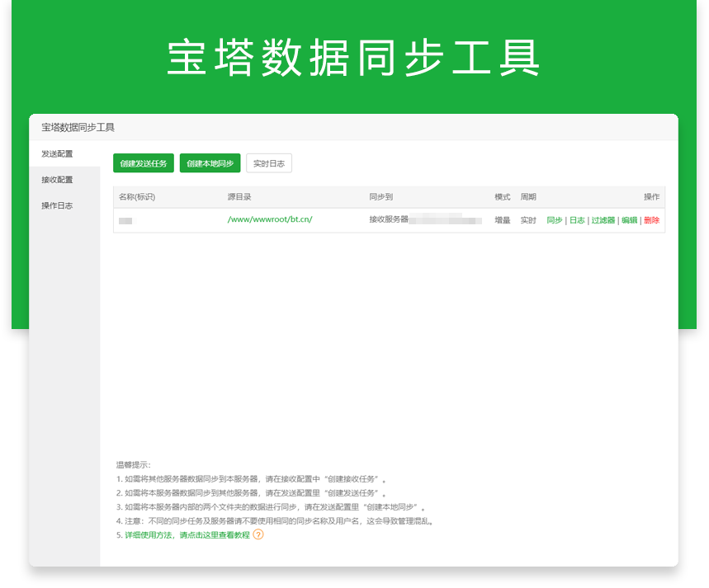
Task: Select 增量 mode cell
Action: point(503,220)
